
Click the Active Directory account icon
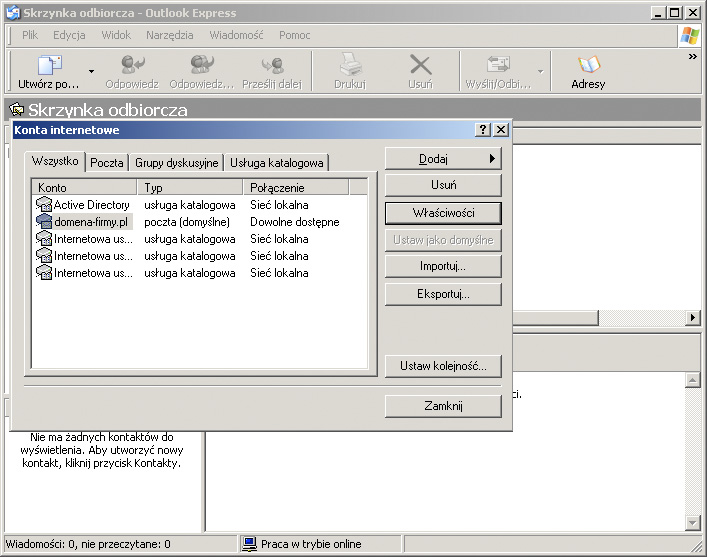tap(44, 205)
